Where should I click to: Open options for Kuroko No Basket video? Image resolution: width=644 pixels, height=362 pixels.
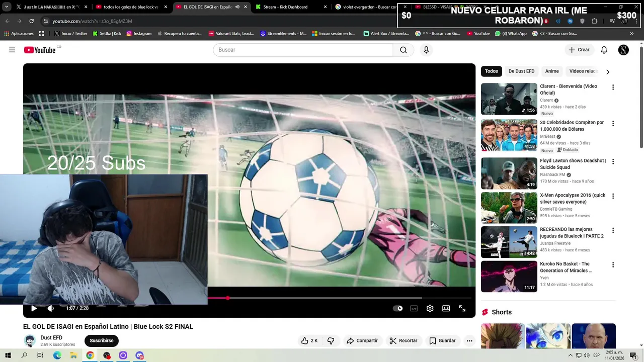tap(613, 264)
